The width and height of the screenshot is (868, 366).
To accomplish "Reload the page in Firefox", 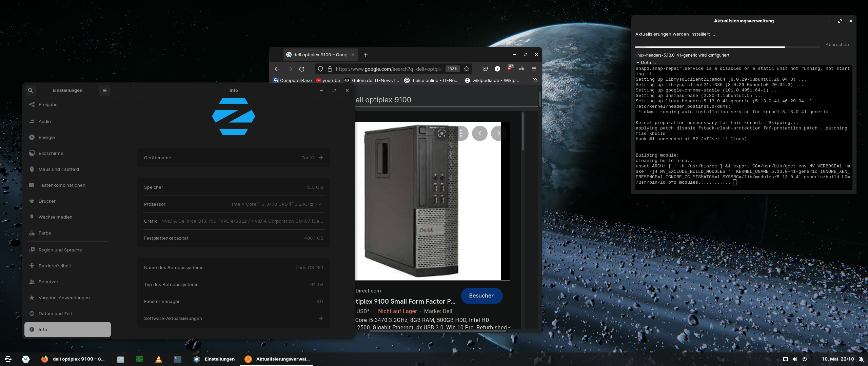I will [x=302, y=69].
